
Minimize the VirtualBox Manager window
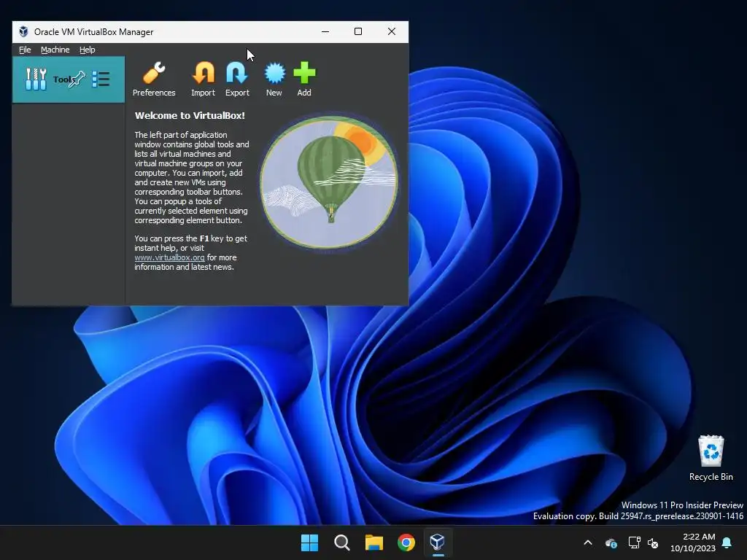click(x=325, y=32)
